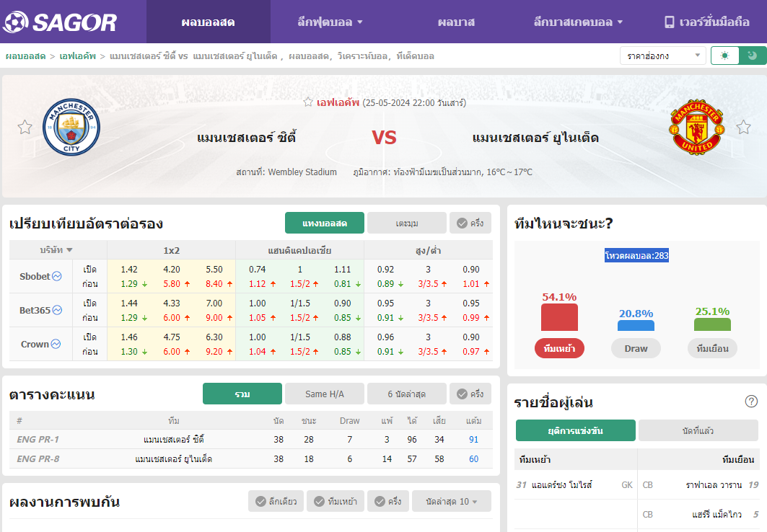Open ผลบอลสด nav tab

(x=209, y=22)
